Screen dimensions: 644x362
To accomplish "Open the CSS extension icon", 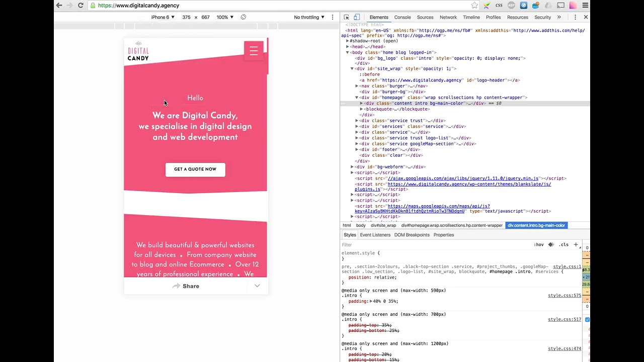I will tap(499, 6).
